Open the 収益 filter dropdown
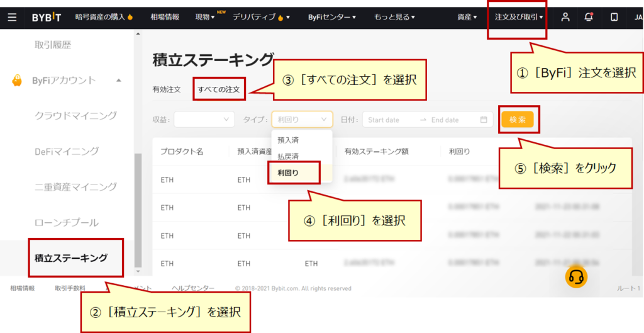This screenshot has width=644, height=333. [x=204, y=119]
